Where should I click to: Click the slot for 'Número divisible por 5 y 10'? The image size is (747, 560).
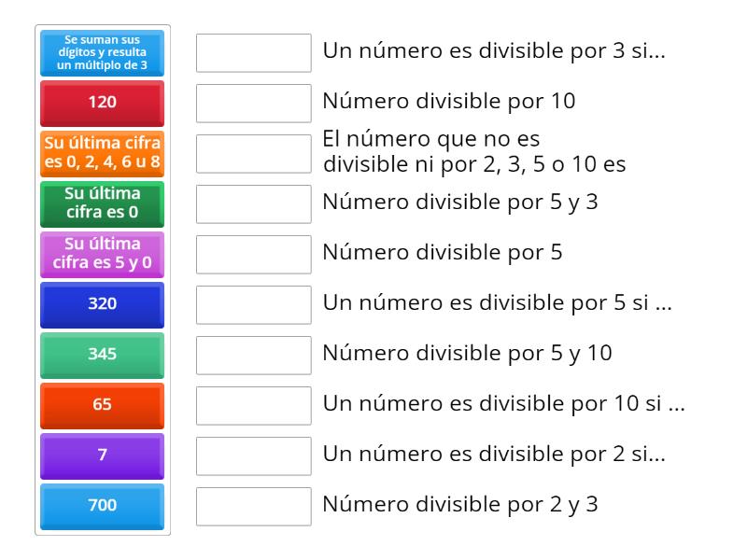pos(254,355)
